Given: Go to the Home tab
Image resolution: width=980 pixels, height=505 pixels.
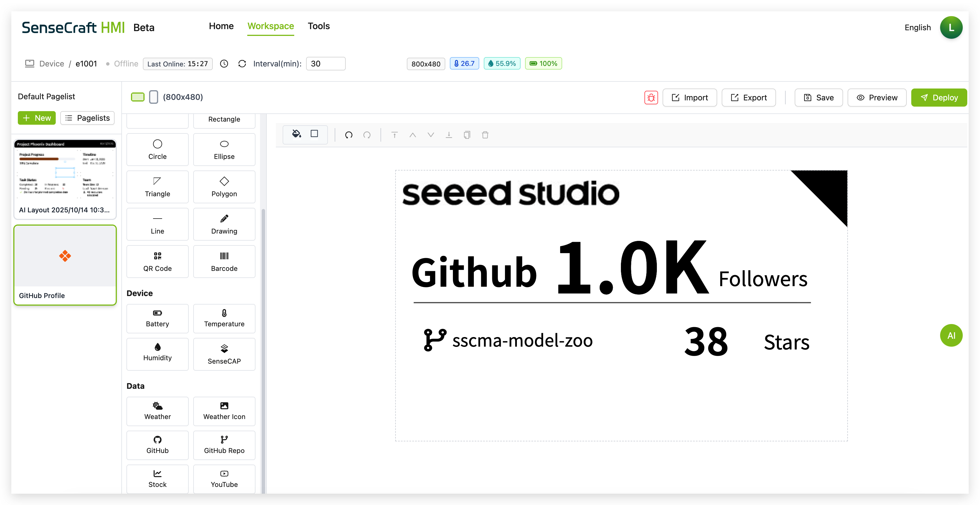Looking at the screenshot, I should (221, 26).
